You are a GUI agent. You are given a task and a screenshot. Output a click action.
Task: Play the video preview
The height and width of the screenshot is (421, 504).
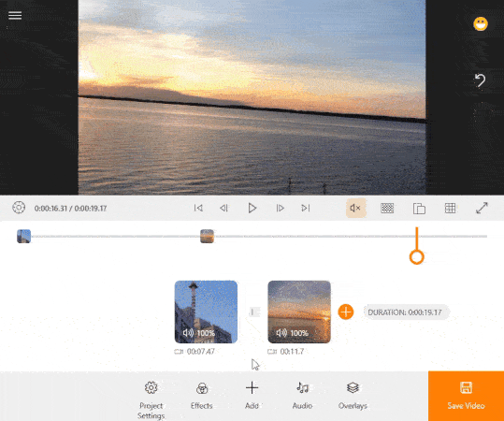[x=252, y=208]
